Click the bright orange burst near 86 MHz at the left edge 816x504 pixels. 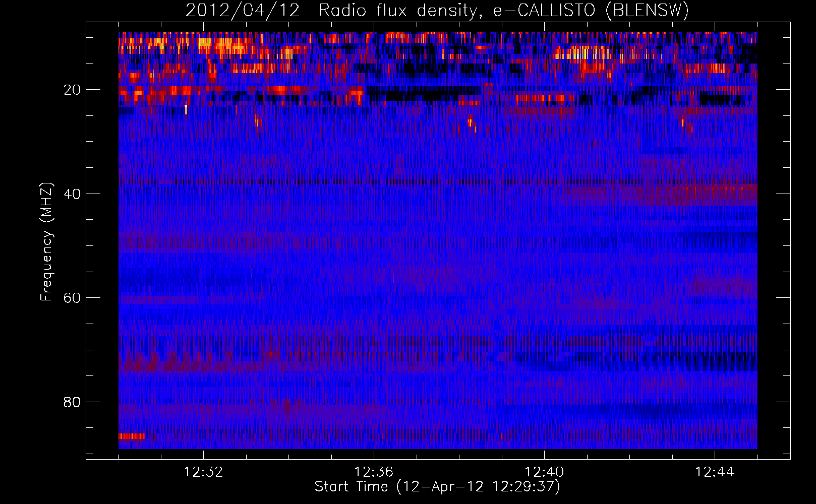pos(132,436)
